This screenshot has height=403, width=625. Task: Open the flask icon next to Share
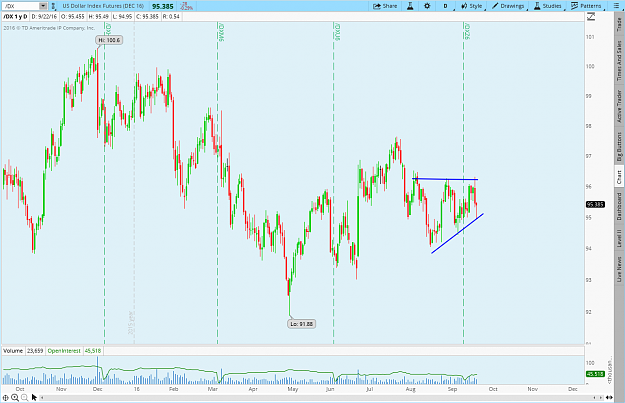click(410, 6)
